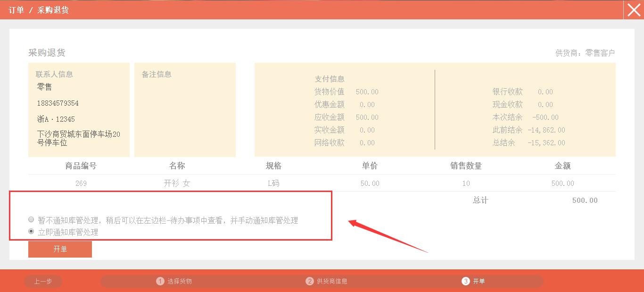This screenshot has height=292, width=644.
Task: Click the 供货商：零售客户 supplier label
Action: coord(585,53)
